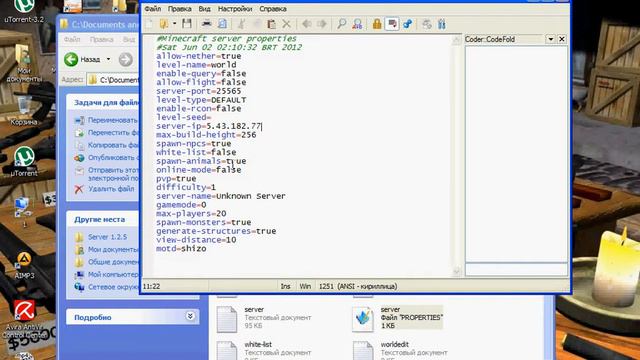Click the blue plugins toolbar icon
The image size is (640, 360).
point(442,24)
